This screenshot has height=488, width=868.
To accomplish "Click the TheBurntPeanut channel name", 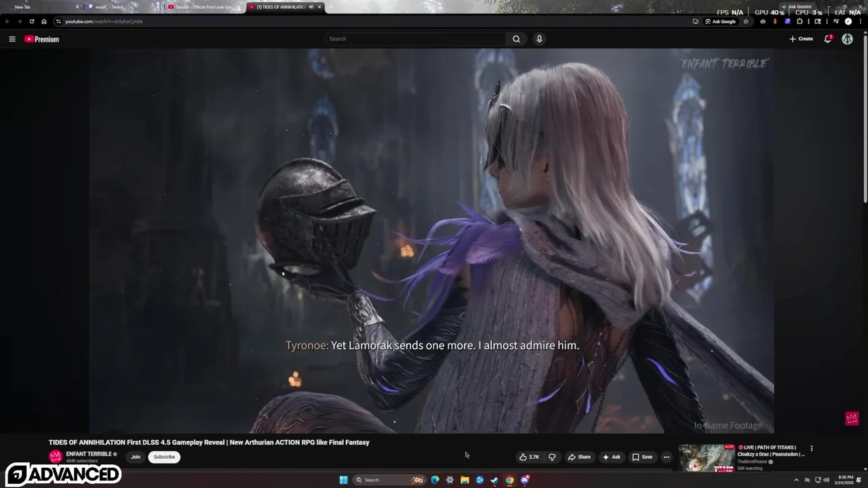I will 752,462.
